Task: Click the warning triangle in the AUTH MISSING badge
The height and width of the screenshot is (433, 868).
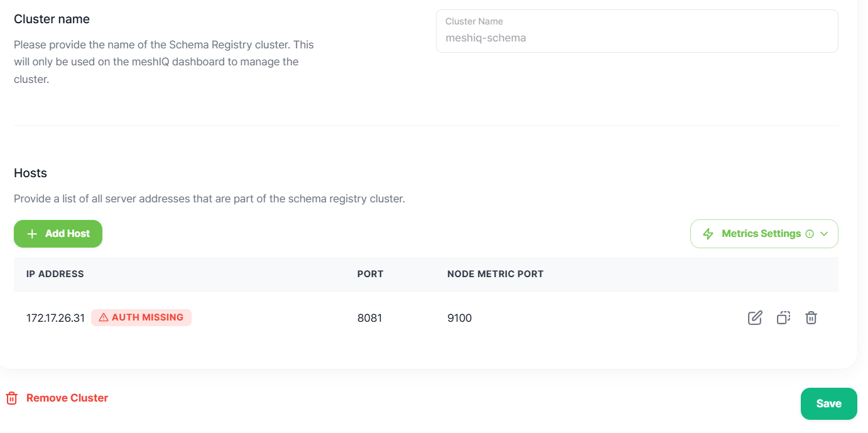Action: 104,317
